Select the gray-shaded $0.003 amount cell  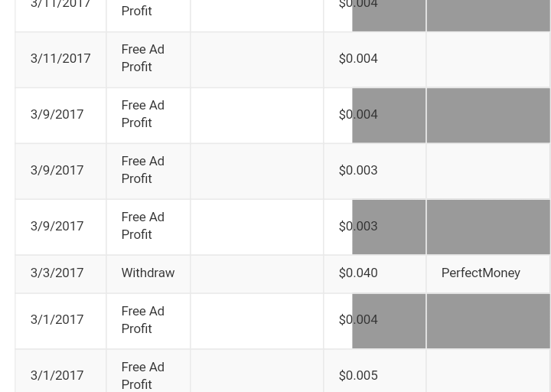358,227
